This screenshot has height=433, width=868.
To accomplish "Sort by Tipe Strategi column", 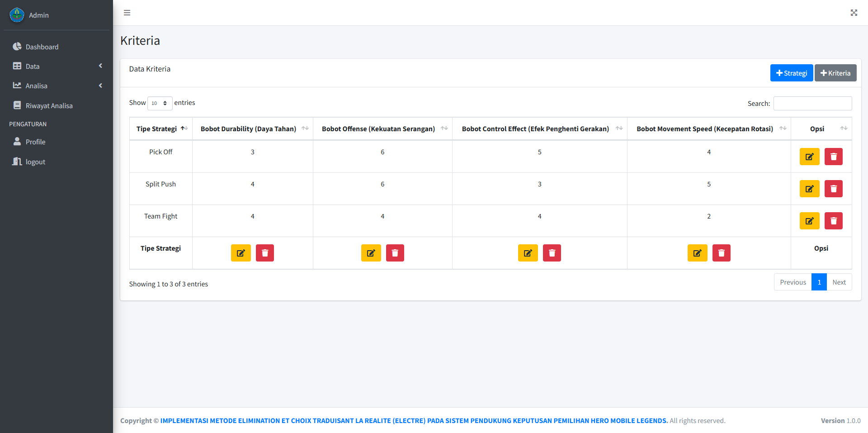I will tap(161, 129).
